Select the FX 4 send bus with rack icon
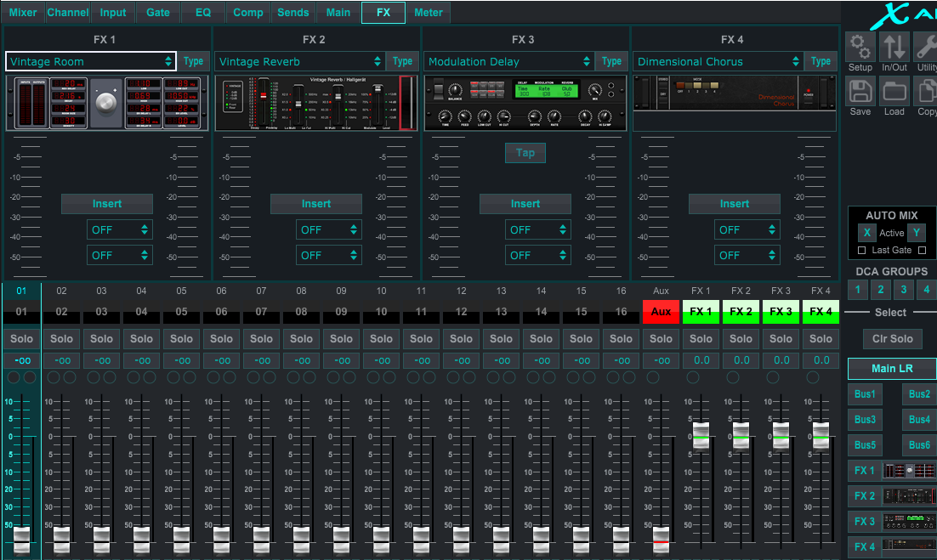This screenshot has width=937, height=560. [892, 546]
